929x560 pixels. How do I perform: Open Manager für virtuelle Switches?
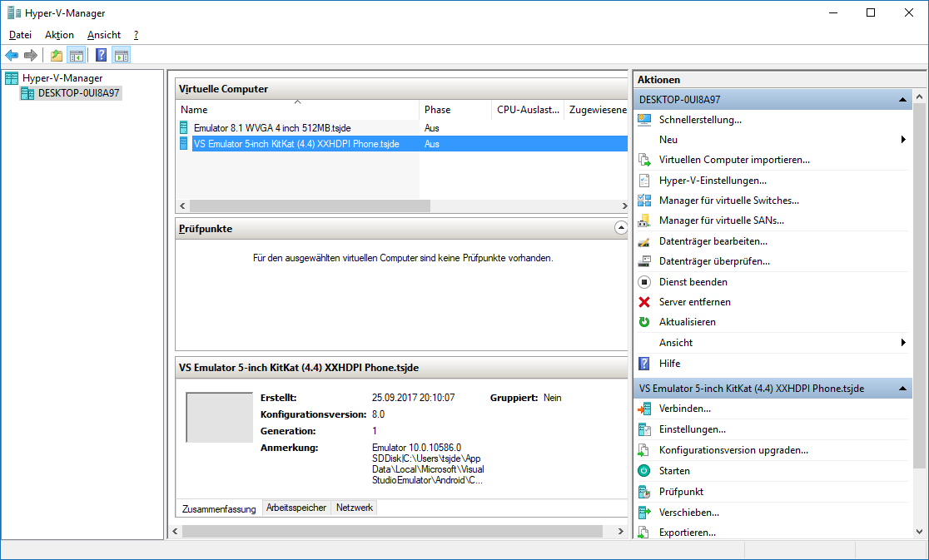[728, 200]
